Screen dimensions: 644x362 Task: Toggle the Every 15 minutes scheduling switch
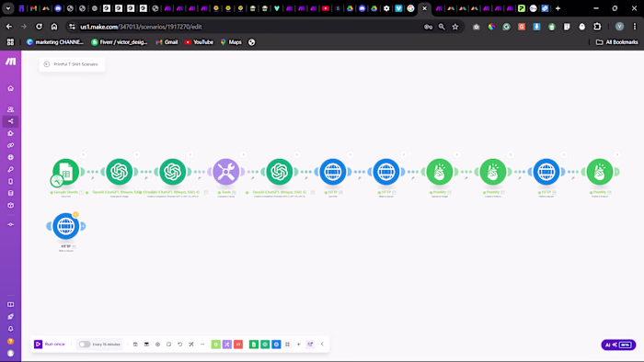pyautogui.click(x=85, y=345)
